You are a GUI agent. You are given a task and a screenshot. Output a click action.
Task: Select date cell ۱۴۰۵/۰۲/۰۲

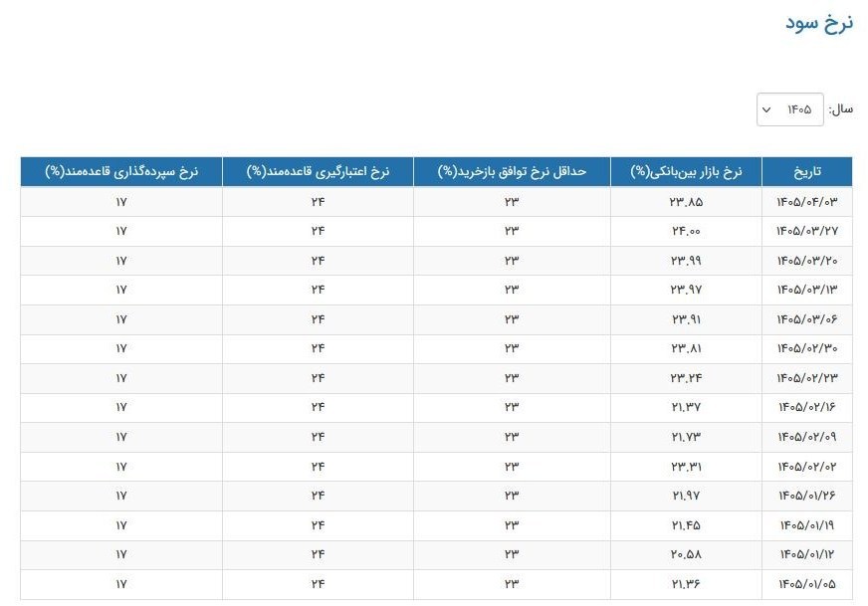(x=806, y=467)
